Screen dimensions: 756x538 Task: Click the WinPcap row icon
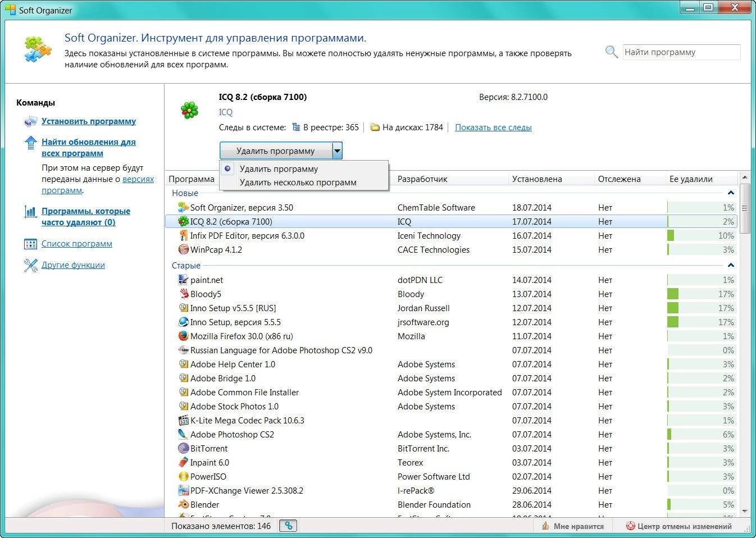(183, 249)
